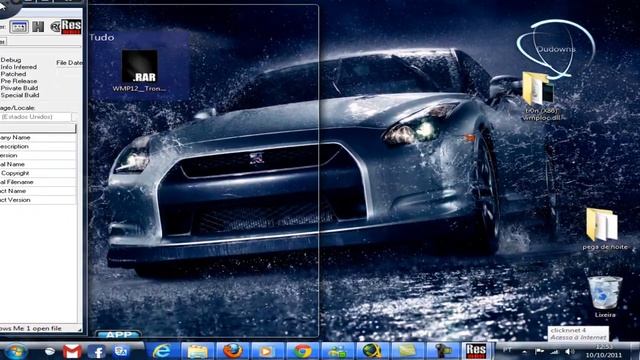Toggle the Info Inferred checkbox
This screenshot has width=640, height=360.
click(18, 67)
